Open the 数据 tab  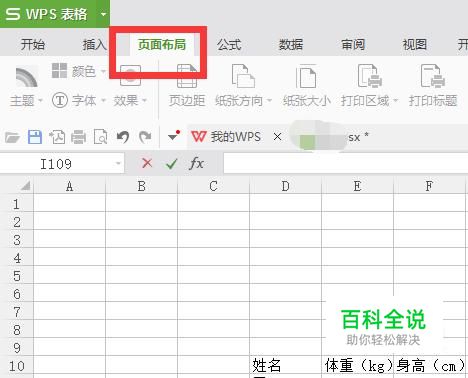coord(291,44)
